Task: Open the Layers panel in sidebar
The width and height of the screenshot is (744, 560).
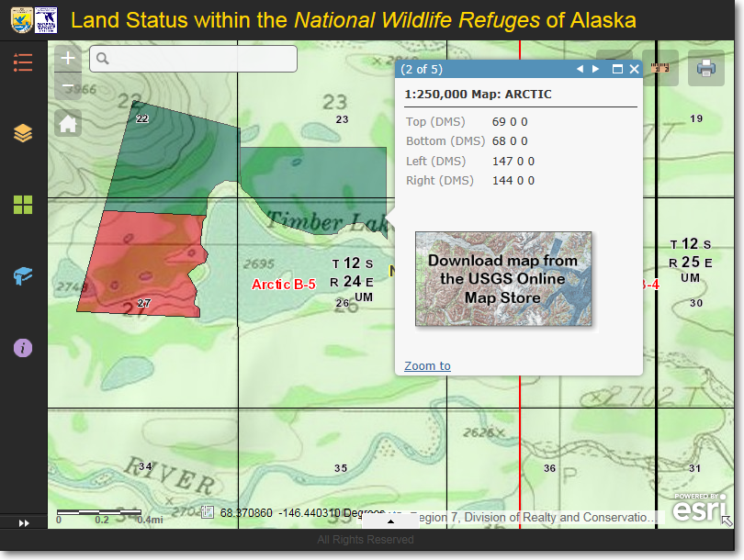Action: (x=23, y=134)
